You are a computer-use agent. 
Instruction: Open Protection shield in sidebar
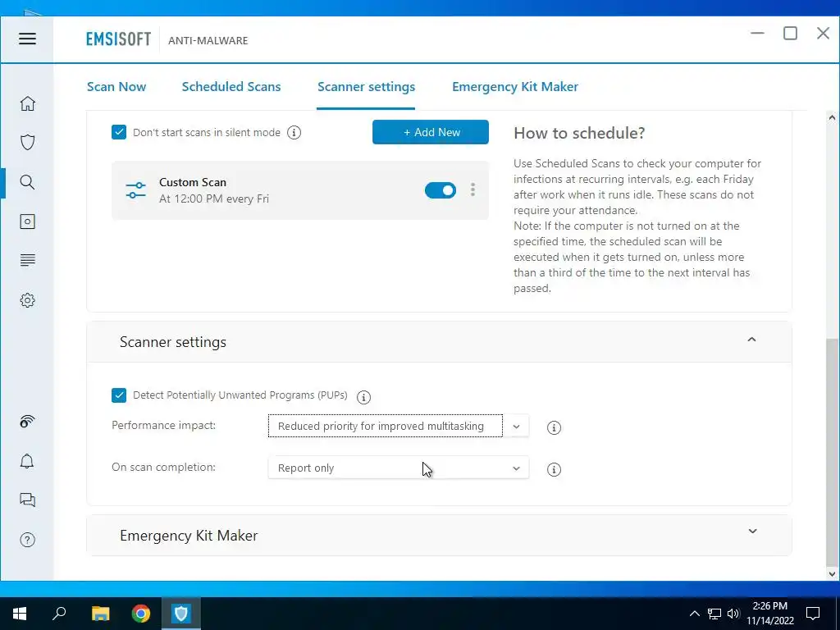point(27,143)
